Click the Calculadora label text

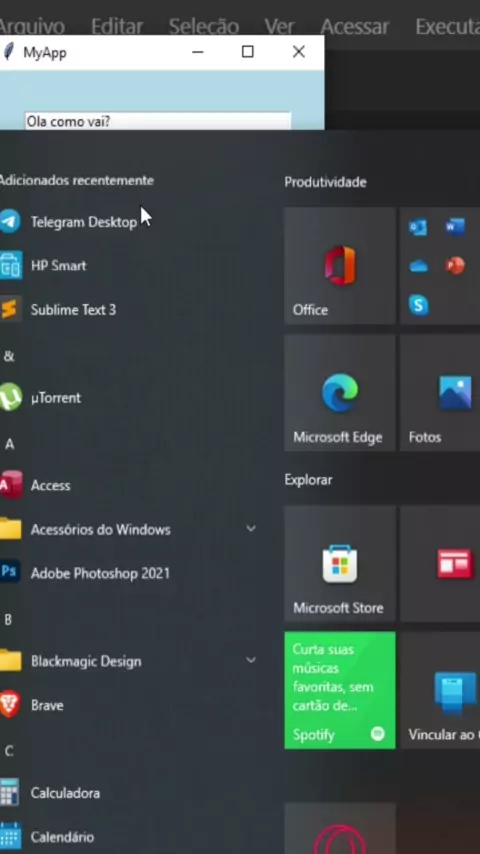pos(65,793)
